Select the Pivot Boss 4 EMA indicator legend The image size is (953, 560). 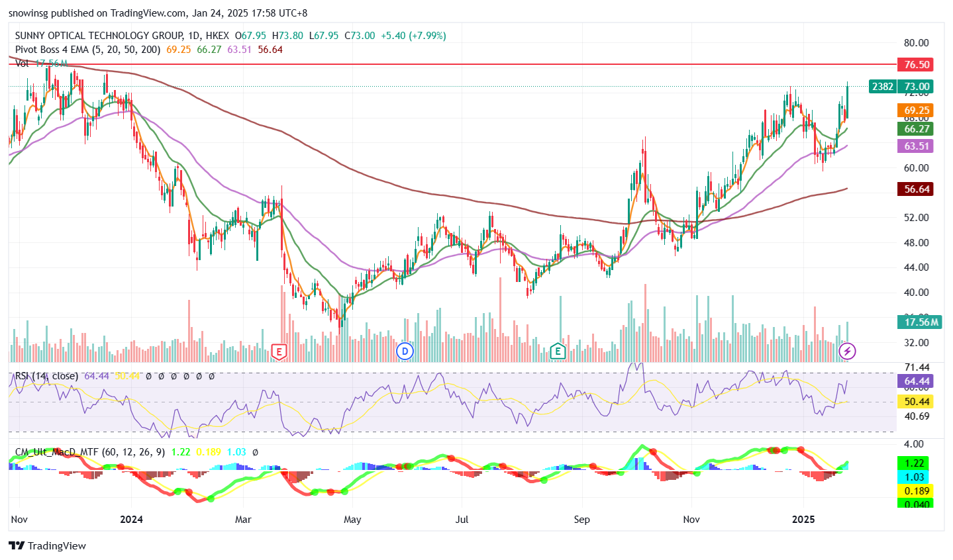[88, 50]
